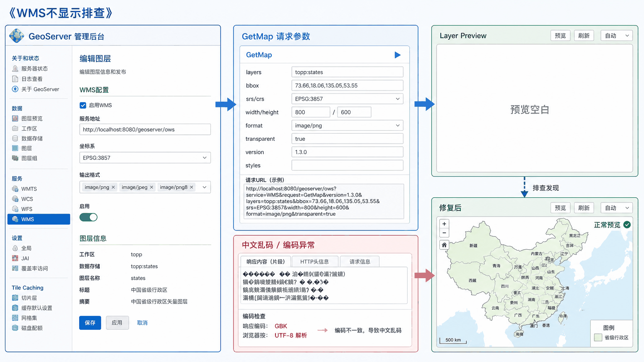Open 全局 settings icon
644x362 pixels.
pyautogui.click(x=15, y=248)
